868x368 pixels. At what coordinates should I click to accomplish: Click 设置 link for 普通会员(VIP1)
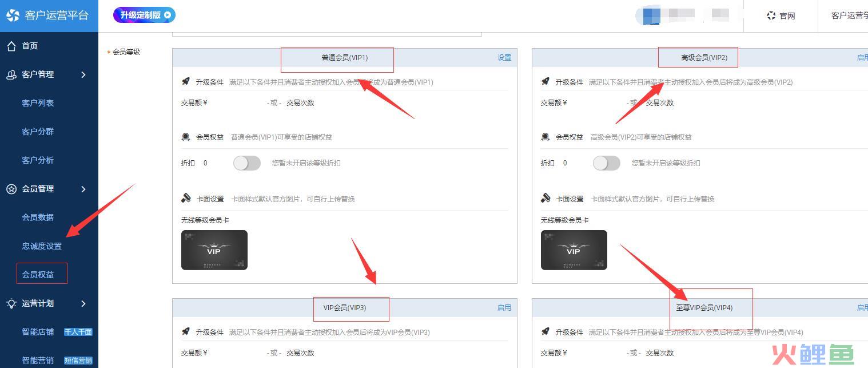[x=504, y=58]
